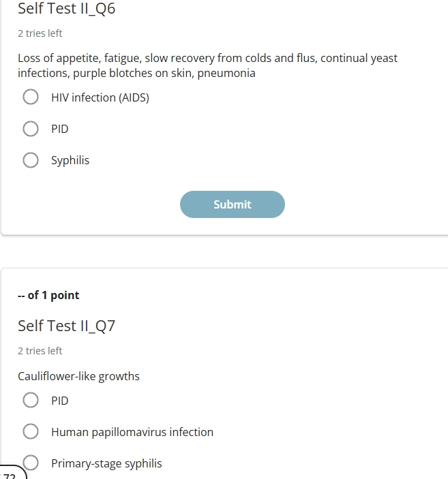The image size is (448, 479).
Task: Click the '2 tries left' text under Q7
Action: click(x=40, y=351)
